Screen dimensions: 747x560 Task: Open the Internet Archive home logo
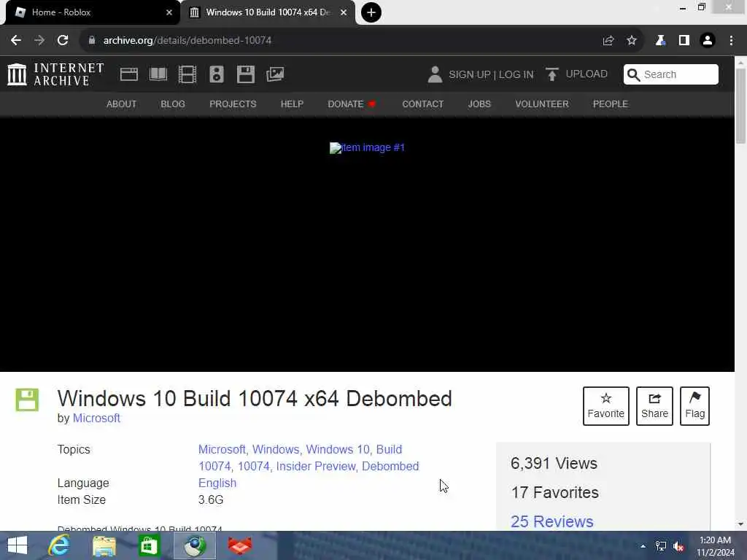point(55,74)
